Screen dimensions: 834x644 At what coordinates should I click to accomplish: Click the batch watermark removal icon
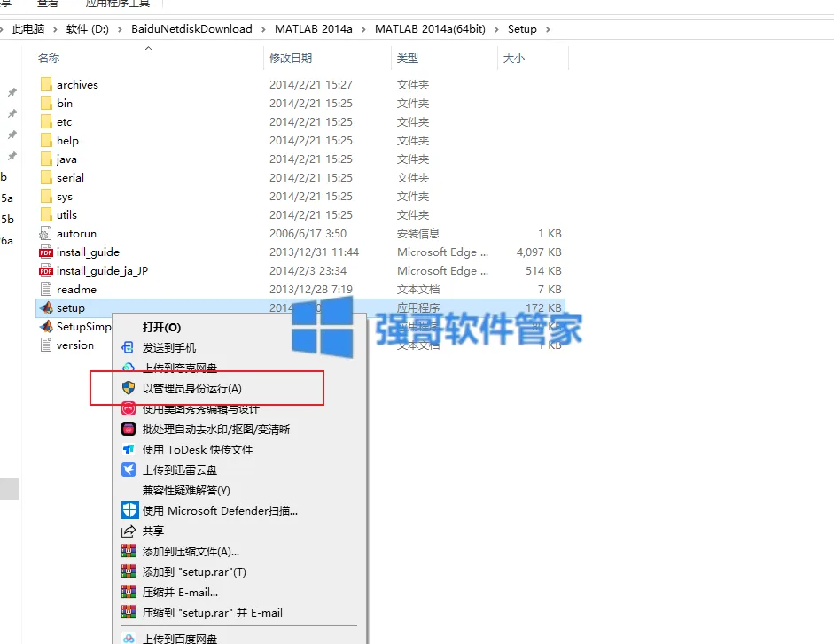[129, 429]
